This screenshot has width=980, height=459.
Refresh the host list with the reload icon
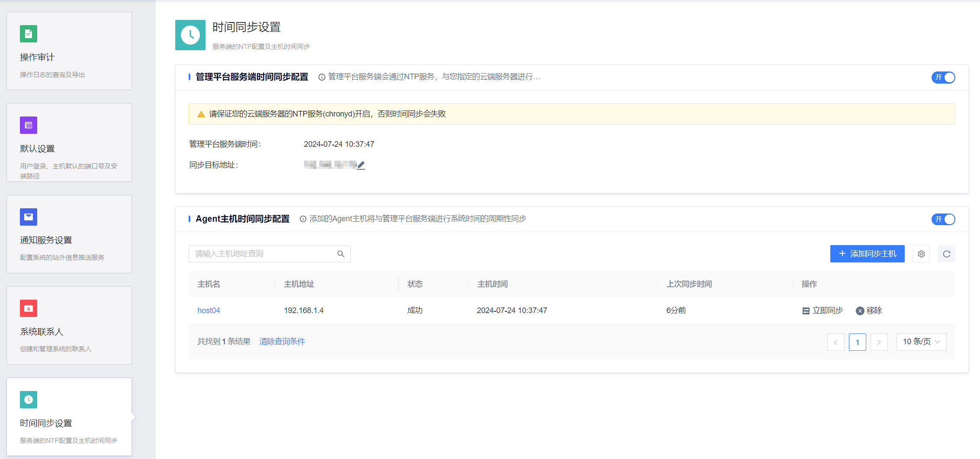(946, 254)
